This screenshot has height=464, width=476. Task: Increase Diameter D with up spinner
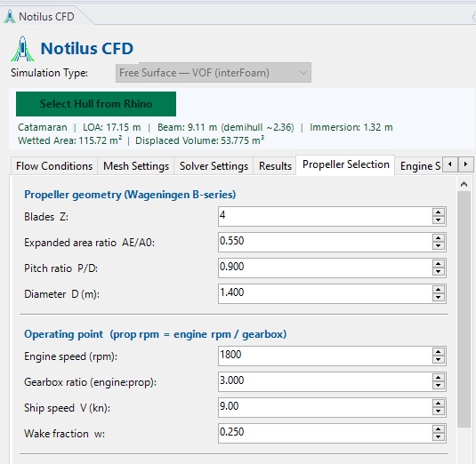(439, 290)
